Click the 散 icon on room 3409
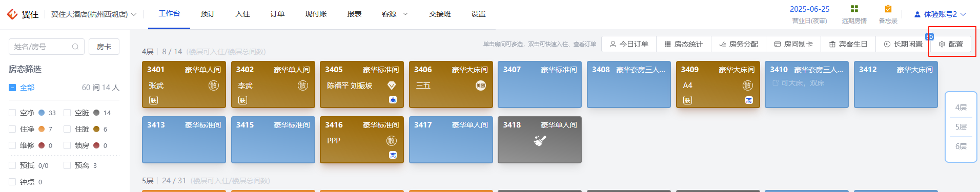This screenshot has width=980, height=192. click(x=748, y=86)
